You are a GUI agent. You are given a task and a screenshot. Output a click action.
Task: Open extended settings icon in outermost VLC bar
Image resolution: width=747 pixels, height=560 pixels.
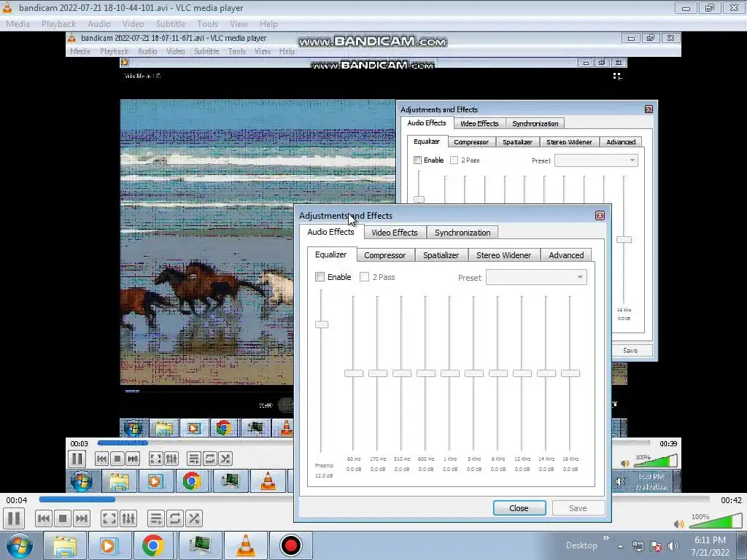128,518
